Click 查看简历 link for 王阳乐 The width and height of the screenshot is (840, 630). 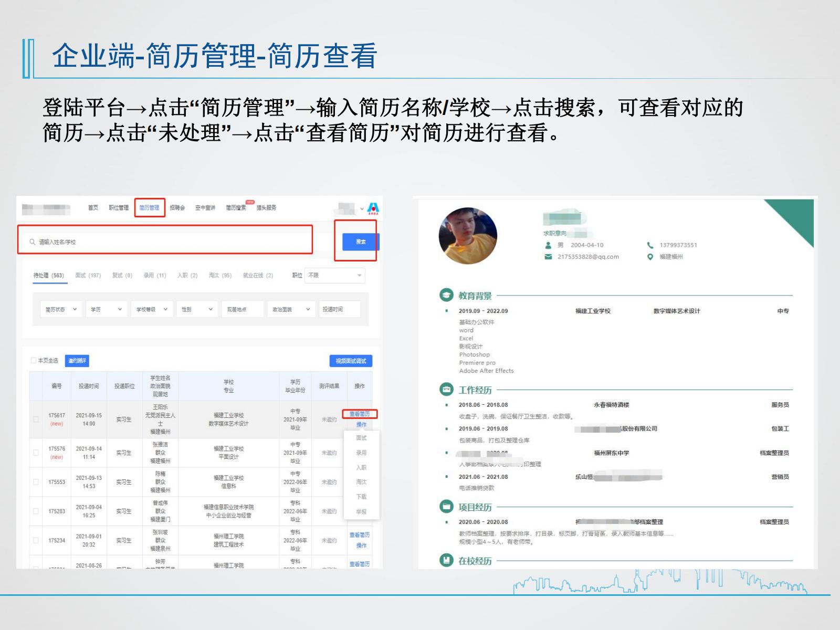point(360,414)
